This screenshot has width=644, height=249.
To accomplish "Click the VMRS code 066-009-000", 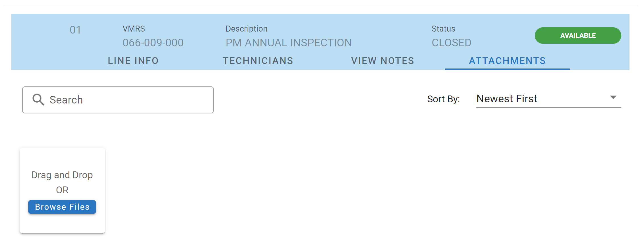I will coord(153,43).
